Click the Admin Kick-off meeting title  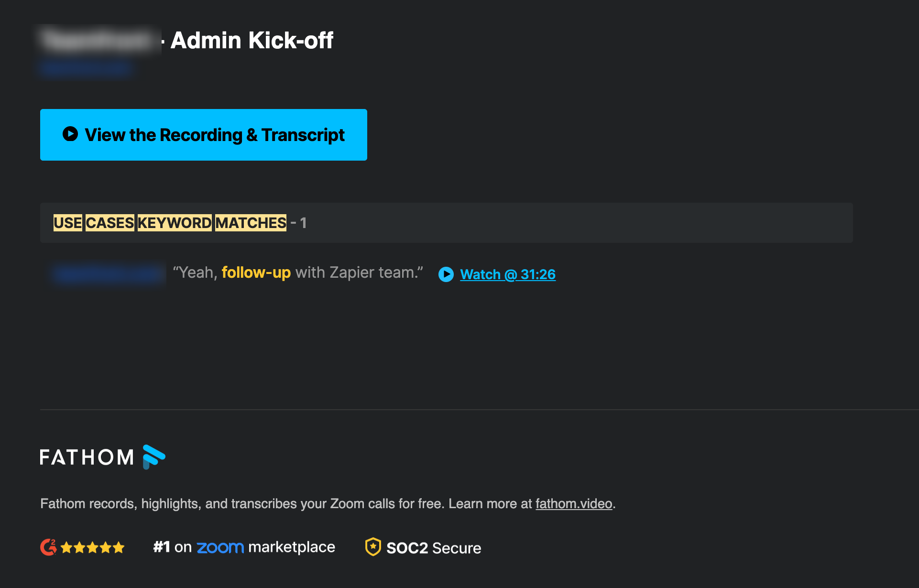point(252,40)
